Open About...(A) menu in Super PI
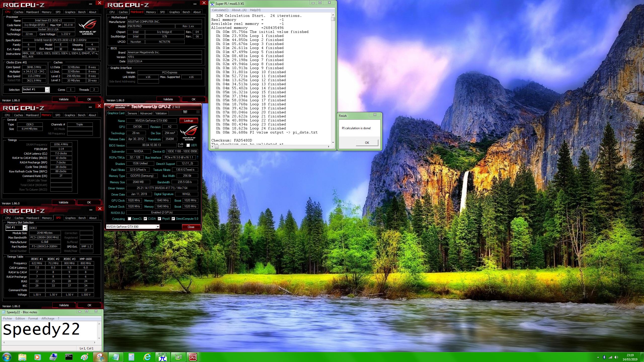Image resolution: width=644 pixels, height=362 pixels. (239, 10)
